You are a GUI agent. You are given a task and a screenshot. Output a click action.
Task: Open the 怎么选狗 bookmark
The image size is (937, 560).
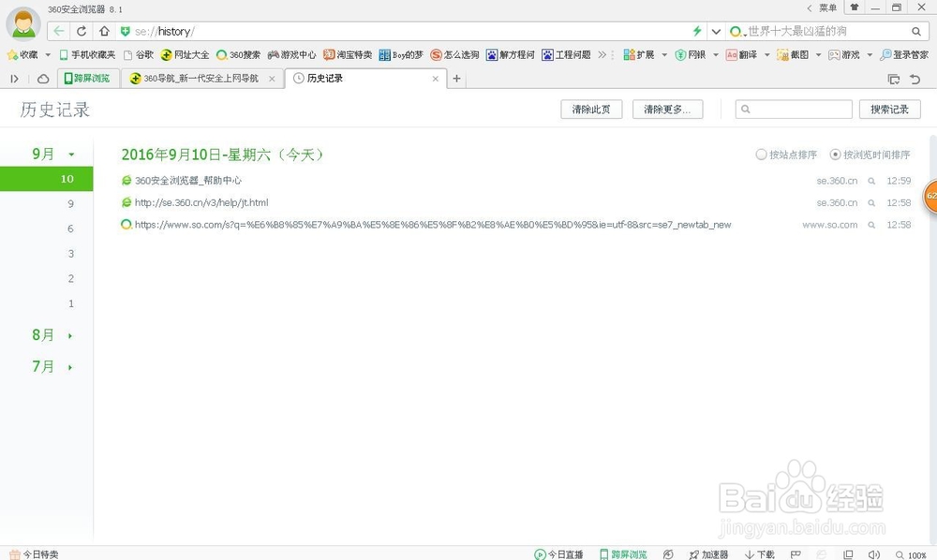coord(454,55)
